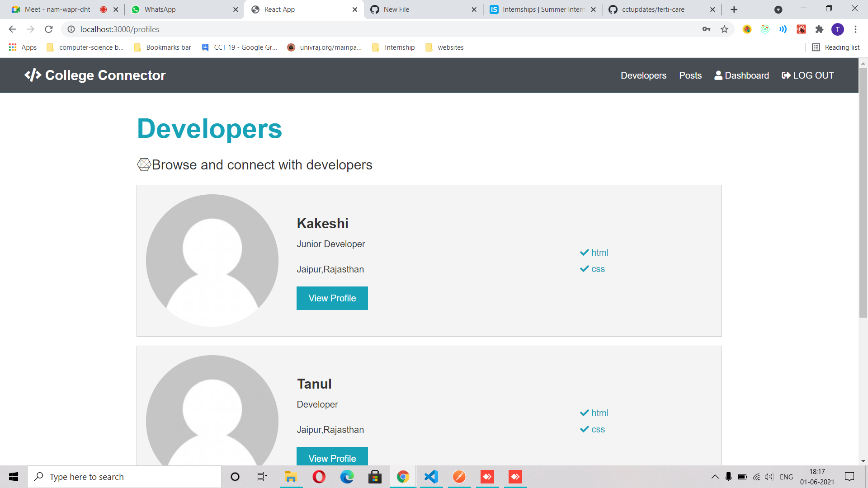Reload the localhost profiles page

[x=49, y=29]
